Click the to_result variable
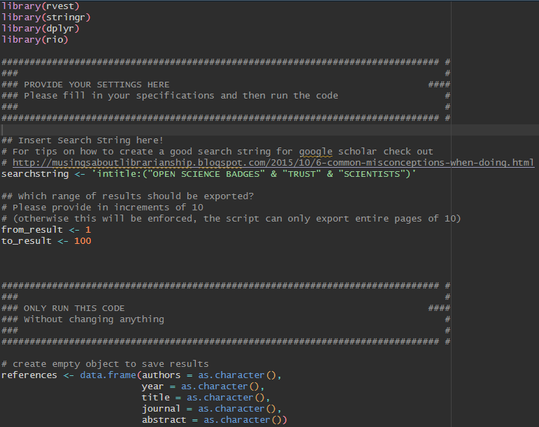 click(x=26, y=241)
